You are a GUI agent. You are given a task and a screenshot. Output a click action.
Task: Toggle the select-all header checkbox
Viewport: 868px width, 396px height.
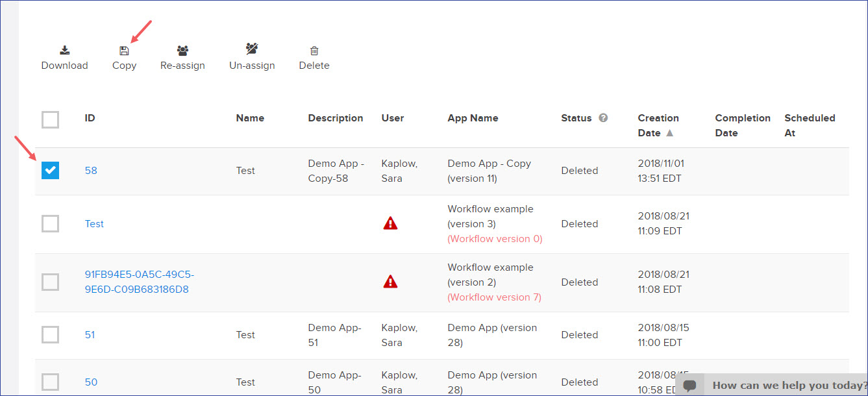[50, 119]
